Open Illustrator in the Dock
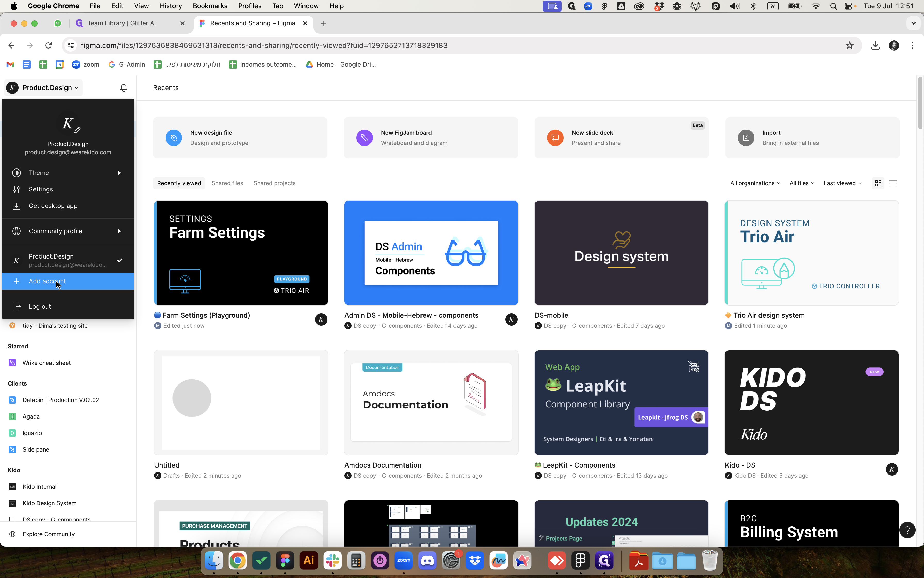Image resolution: width=924 pixels, height=578 pixels. point(309,561)
